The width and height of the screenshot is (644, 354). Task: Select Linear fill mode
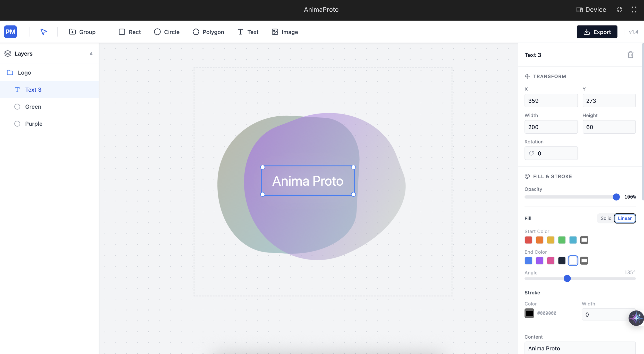(625, 218)
